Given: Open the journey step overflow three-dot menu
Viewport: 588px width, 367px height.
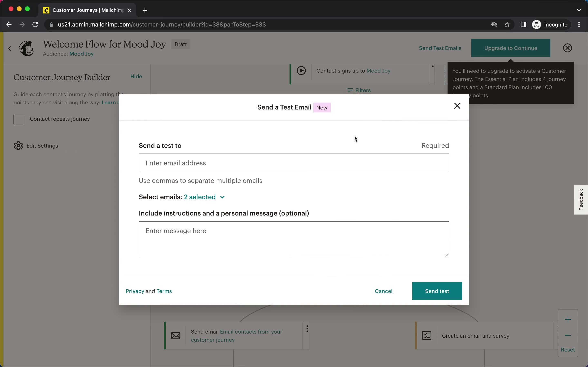Looking at the screenshot, I should [x=307, y=328].
